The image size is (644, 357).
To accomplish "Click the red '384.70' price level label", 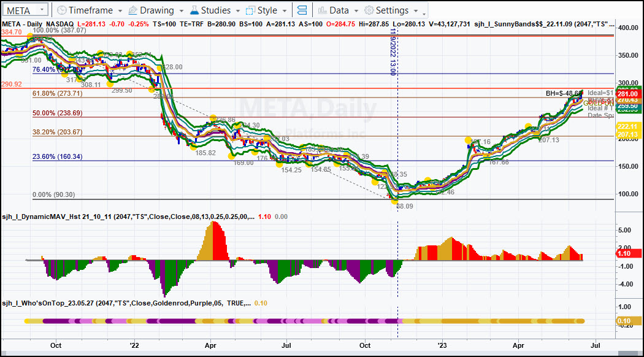I will (12, 32).
